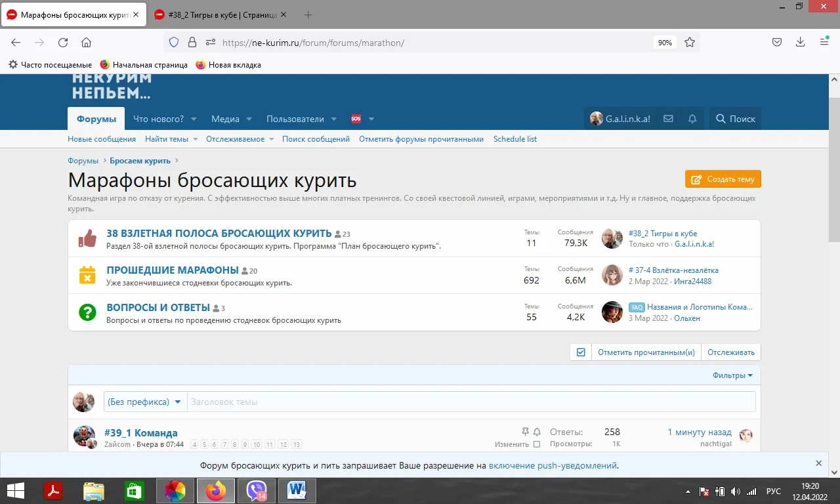Switch to the #38_2 Тигры в кубе browser tab

(x=217, y=13)
